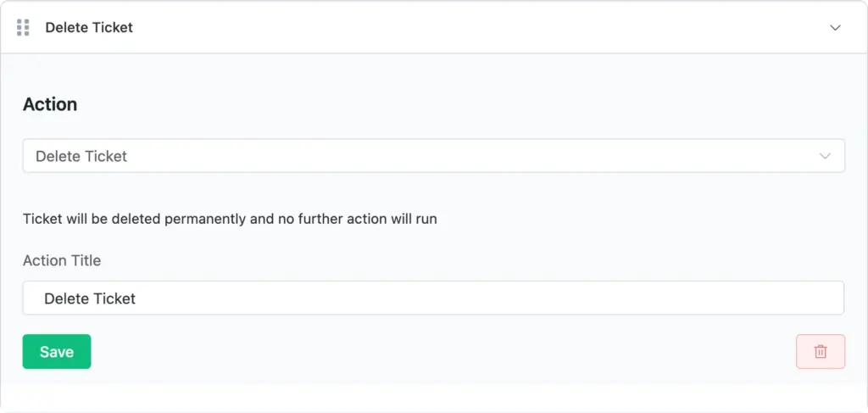Click the selected Delete Ticket dropdown value

pyautogui.click(x=81, y=156)
